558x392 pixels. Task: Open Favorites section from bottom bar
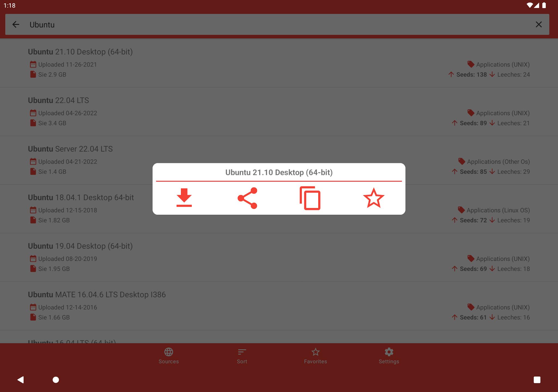click(316, 356)
